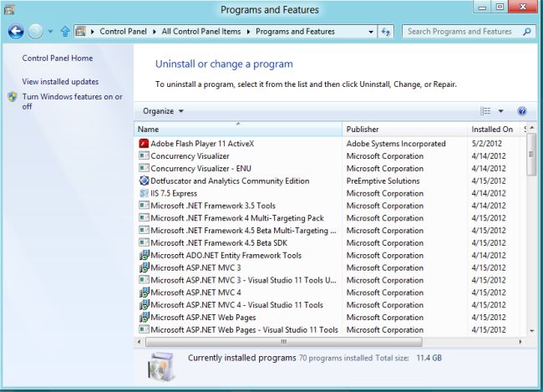
Task: Click the change view icon
Action: [x=485, y=111]
